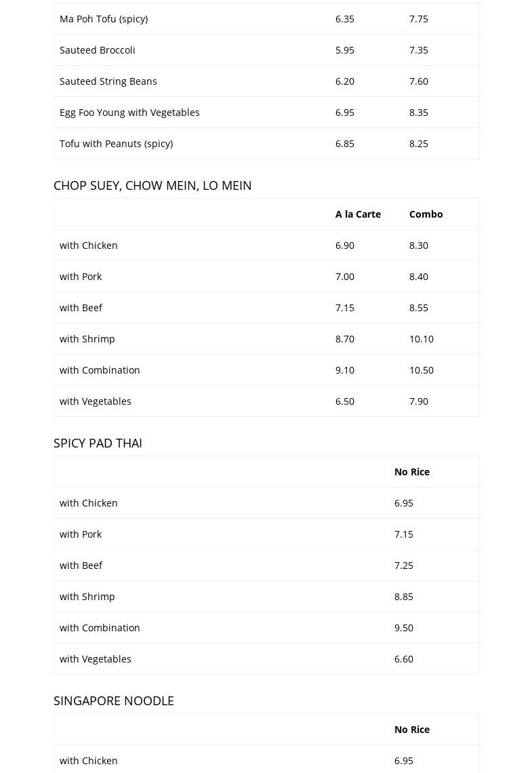Click the Combo column header
Image resolution: width=532 pixels, height=773 pixels.
[426, 214]
